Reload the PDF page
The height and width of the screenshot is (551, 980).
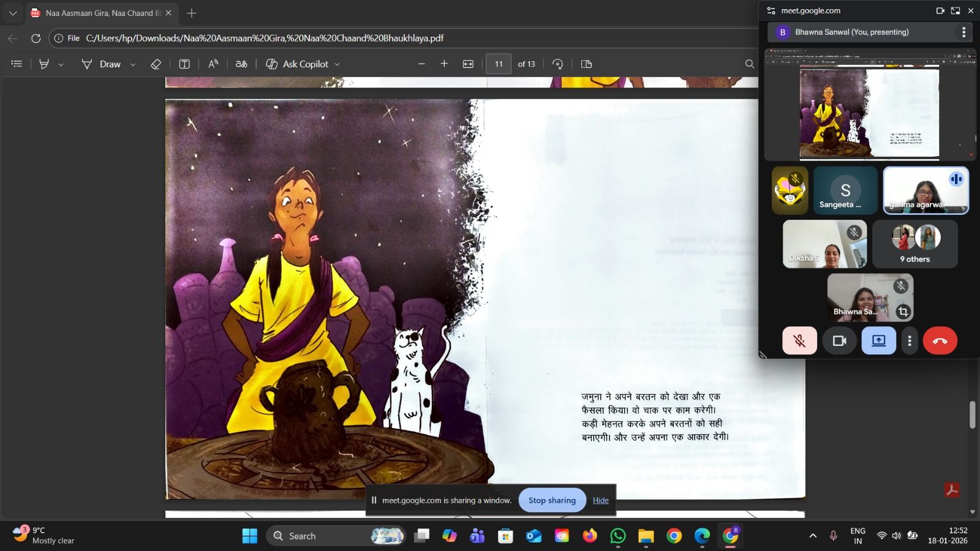[36, 38]
